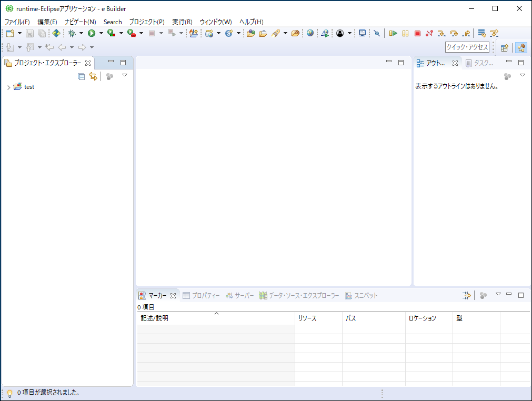
Task: Open the ナビゲート(N) menu
Action: 81,22
